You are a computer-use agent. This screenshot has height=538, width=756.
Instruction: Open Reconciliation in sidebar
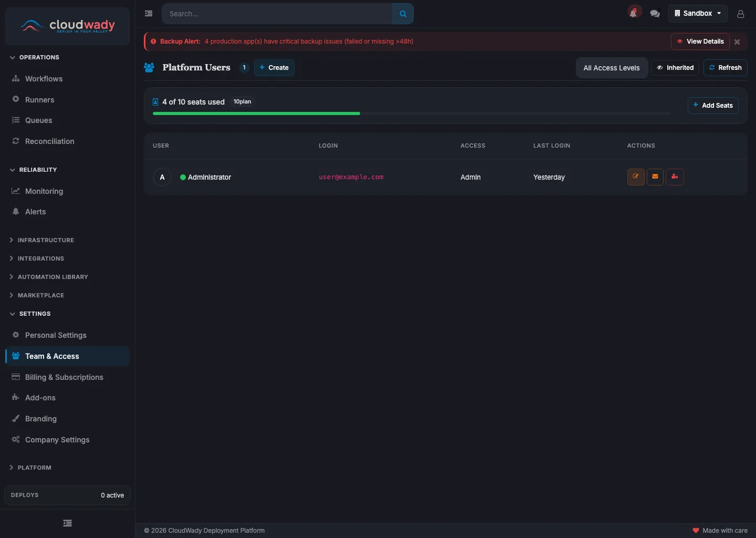click(67, 141)
